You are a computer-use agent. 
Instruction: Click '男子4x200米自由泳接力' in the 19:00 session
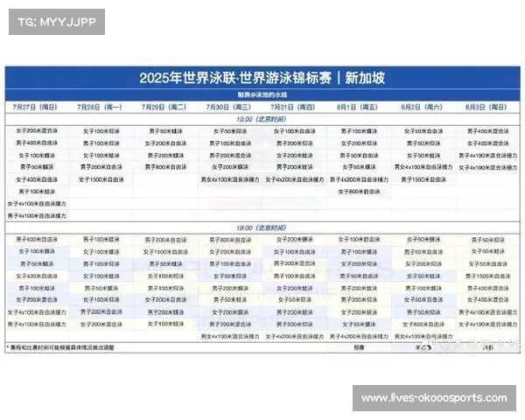(360, 336)
